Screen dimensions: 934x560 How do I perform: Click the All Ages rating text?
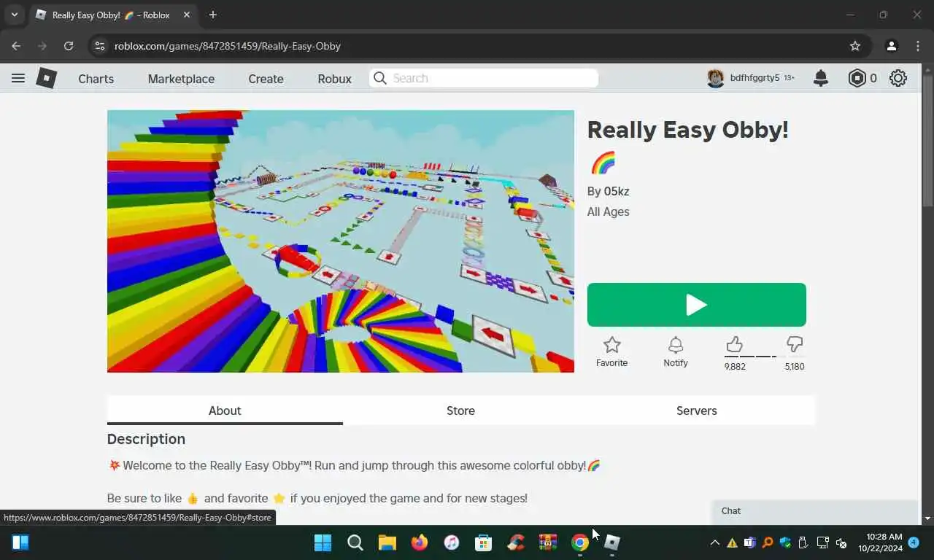pyautogui.click(x=608, y=211)
